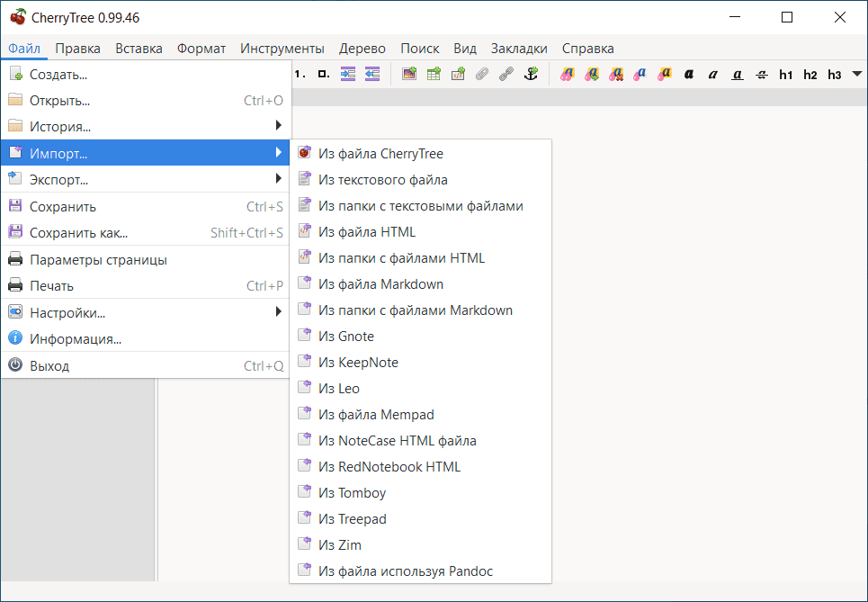
Task: Expand the toolbar overflow arrow
Action: click(857, 74)
